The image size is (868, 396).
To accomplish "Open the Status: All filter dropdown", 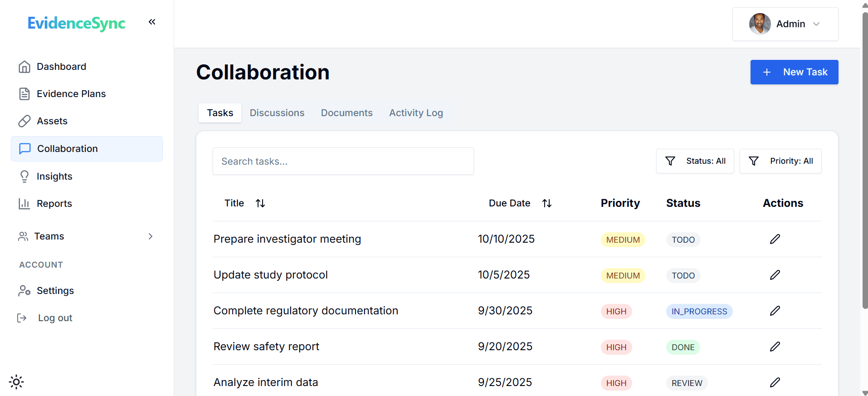I will coord(695,161).
